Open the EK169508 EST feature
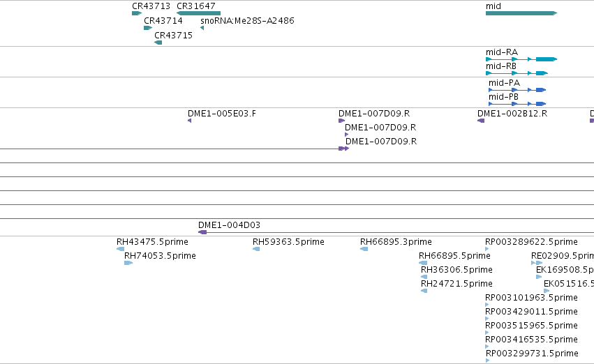This screenshot has height=364, width=594. click(x=539, y=277)
